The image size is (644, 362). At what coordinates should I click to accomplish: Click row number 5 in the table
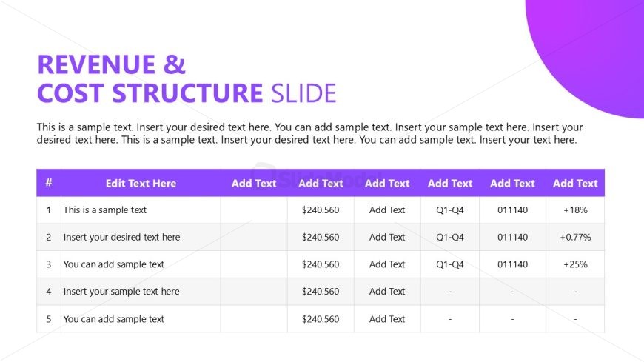49,319
